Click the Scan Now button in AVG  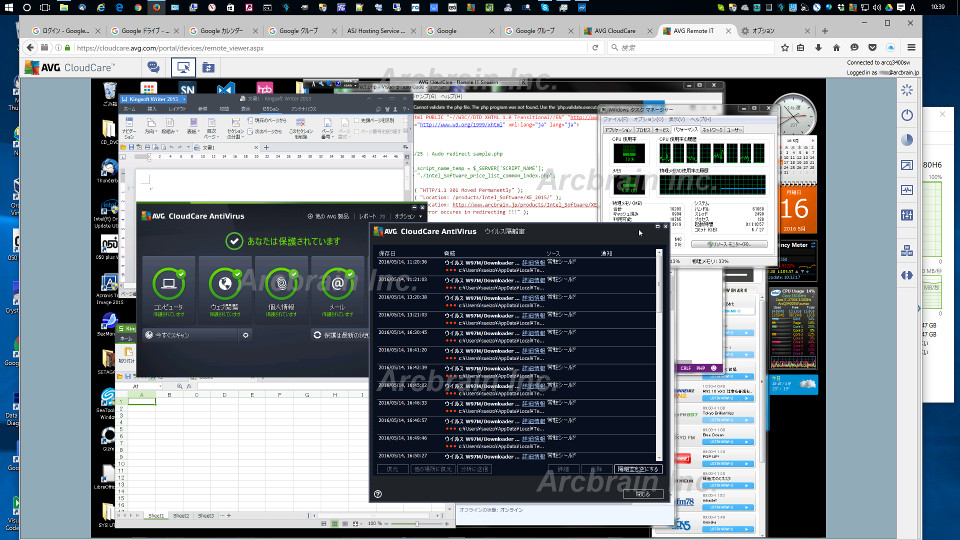[190, 335]
